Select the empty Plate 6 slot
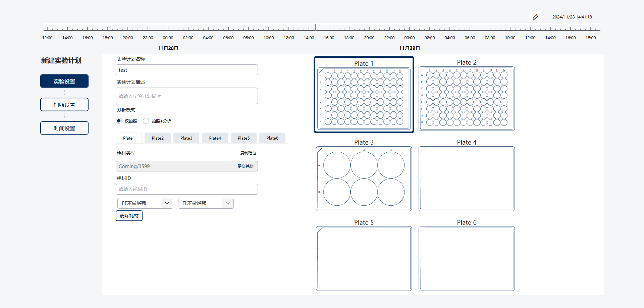 coord(466,258)
